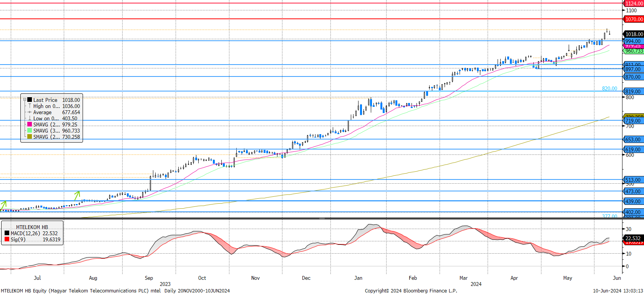Click the May label on the date axis

coord(568,278)
